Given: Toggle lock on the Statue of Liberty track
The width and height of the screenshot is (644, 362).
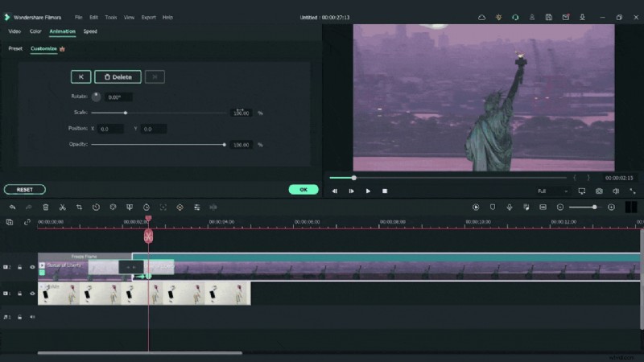Looking at the screenshot, I should click(20, 266).
